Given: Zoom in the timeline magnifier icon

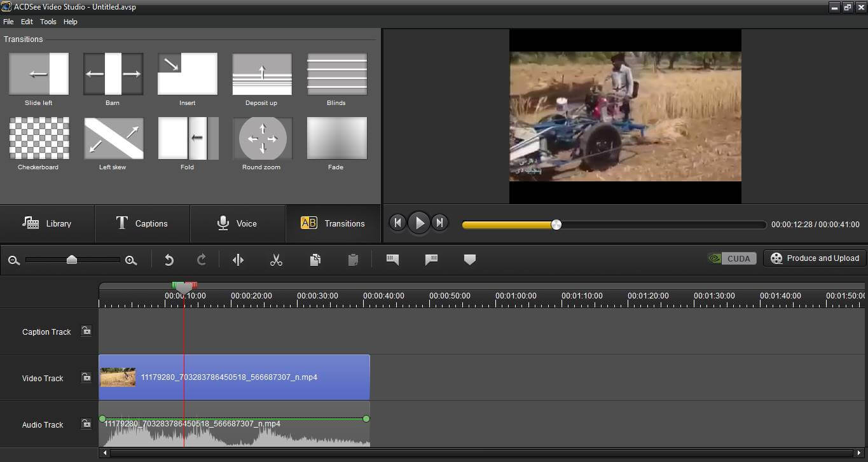Looking at the screenshot, I should pos(131,260).
